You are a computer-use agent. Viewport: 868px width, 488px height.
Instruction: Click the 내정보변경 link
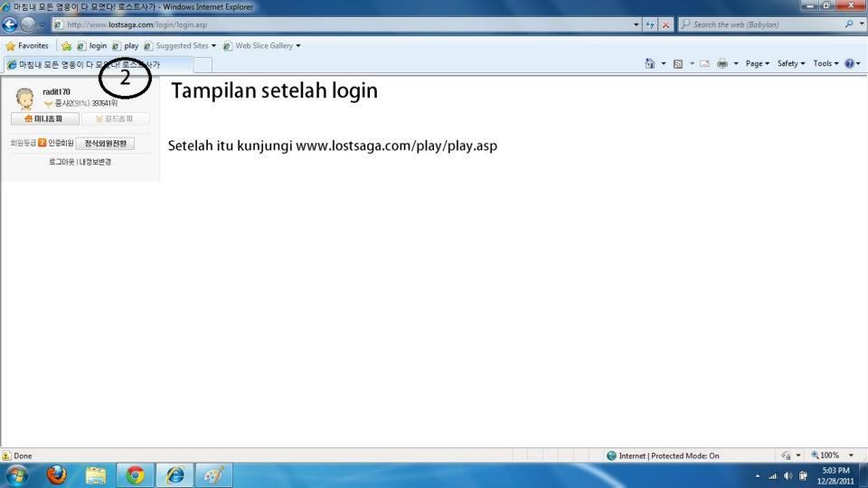click(95, 162)
